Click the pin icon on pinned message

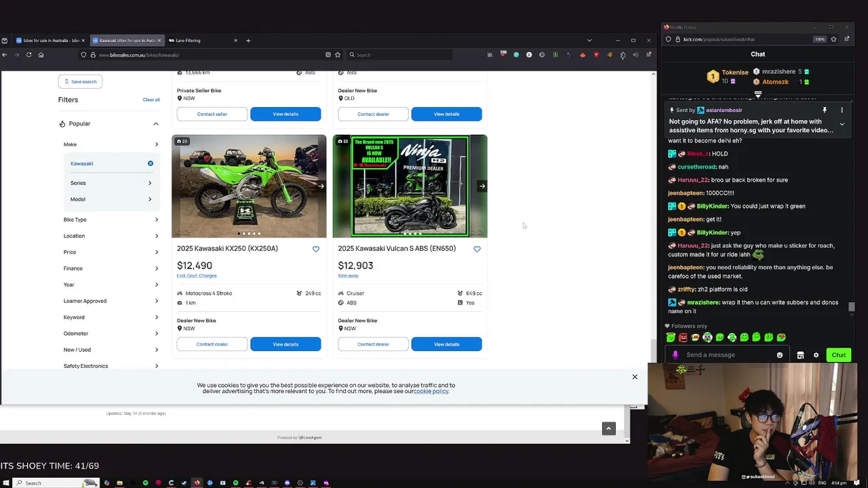825,110
